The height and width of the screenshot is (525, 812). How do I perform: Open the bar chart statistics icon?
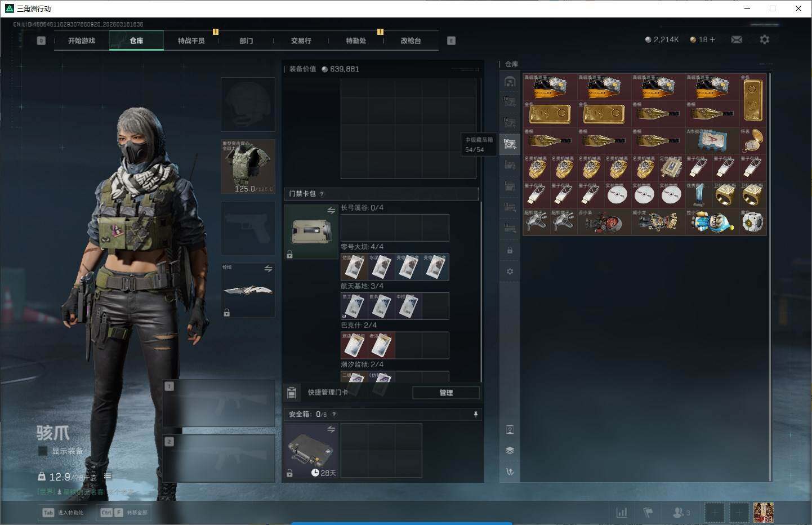(622, 513)
